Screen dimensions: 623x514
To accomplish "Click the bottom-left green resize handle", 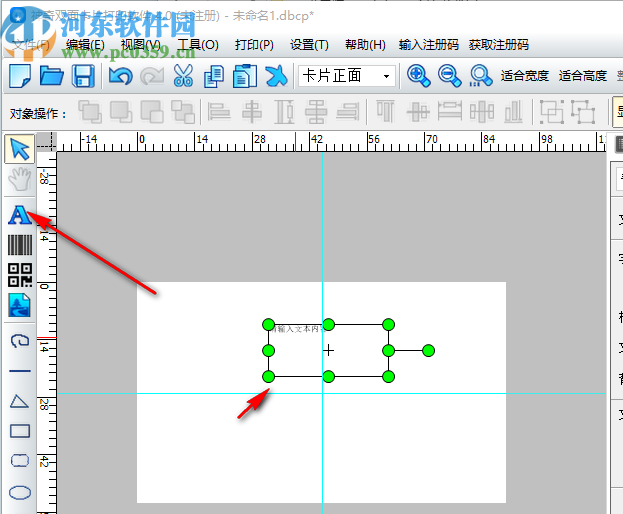I will [269, 377].
